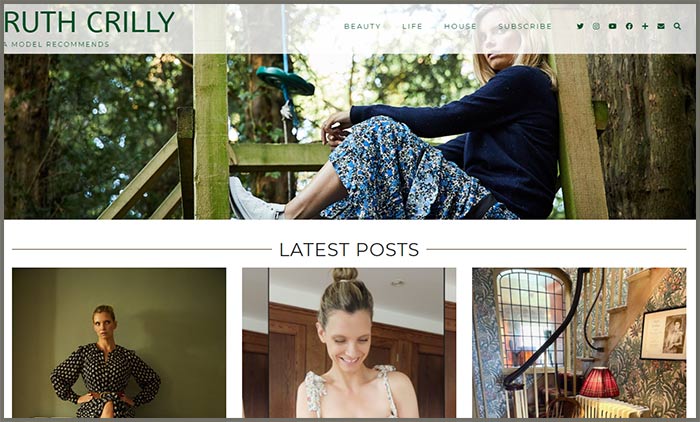Open site search magnifier icon
700x422 pixels.
click(x=677, y=26)
